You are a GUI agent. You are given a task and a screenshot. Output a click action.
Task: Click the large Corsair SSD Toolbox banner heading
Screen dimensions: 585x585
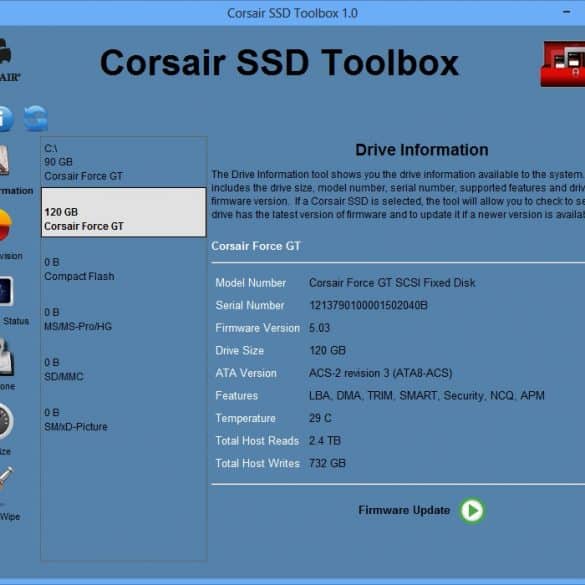pyautogui.click(x=279, y=63)
